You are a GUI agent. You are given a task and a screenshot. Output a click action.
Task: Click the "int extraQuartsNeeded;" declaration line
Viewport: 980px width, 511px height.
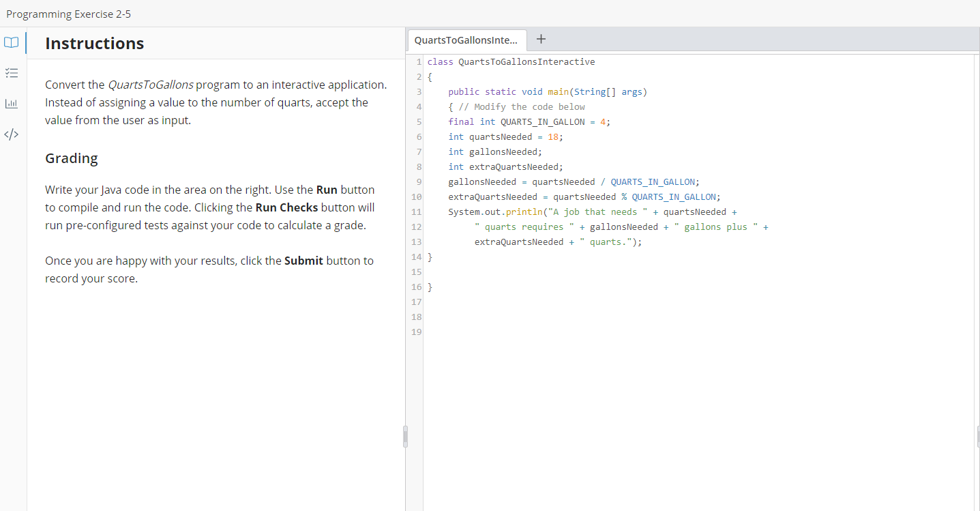pos(505,167)
